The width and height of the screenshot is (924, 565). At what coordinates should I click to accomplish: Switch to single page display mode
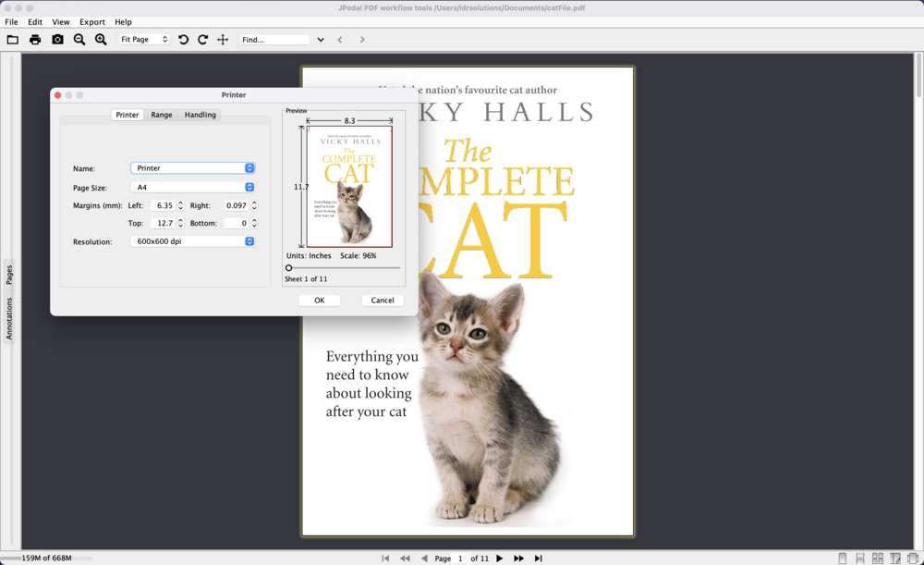coord(843,557)
